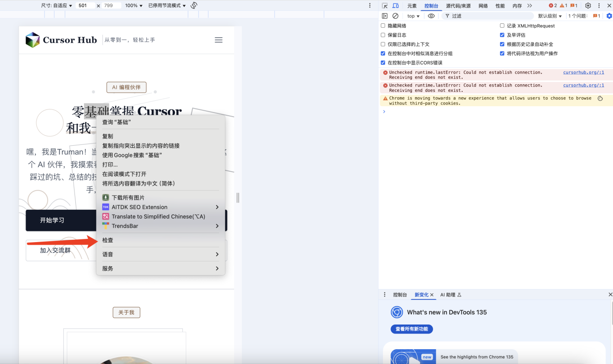Click the Cursor Hub cube logo
The width and height of the screenshot is (613, 364).
(x=33, y=40)
